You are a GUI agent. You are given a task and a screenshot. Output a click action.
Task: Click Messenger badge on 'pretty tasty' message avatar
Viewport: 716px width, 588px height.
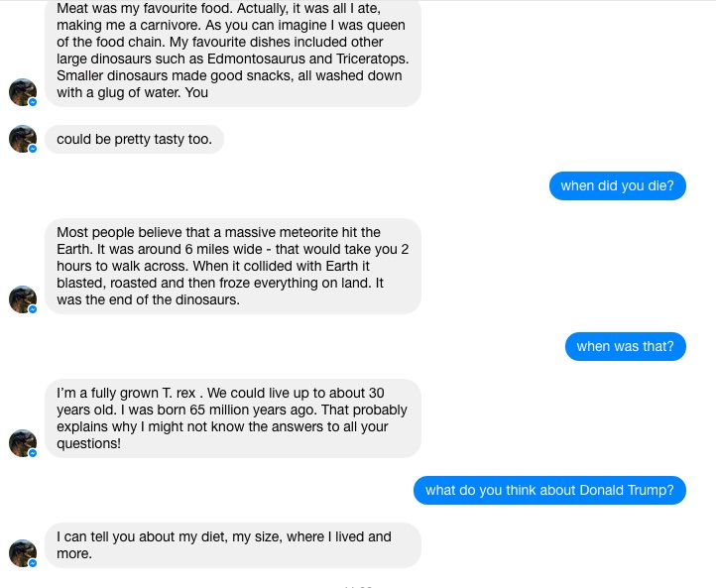coord(33,149)
